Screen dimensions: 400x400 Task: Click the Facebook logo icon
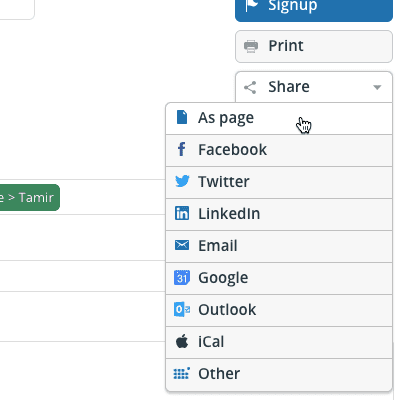coord(181,149)
